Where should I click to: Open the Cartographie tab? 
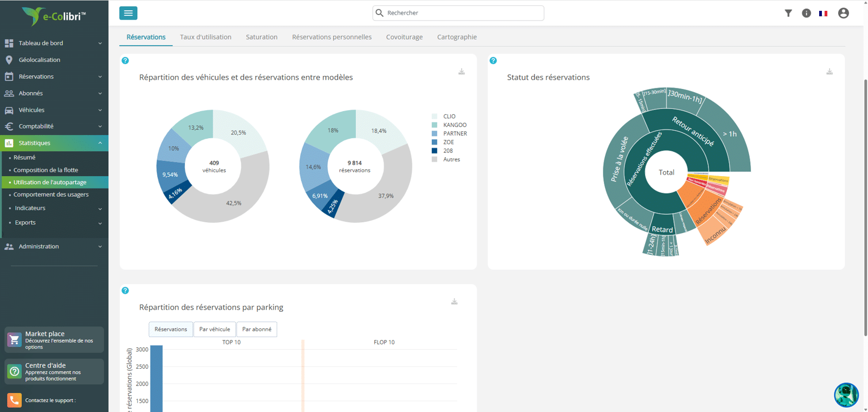[x=457, y=37]
